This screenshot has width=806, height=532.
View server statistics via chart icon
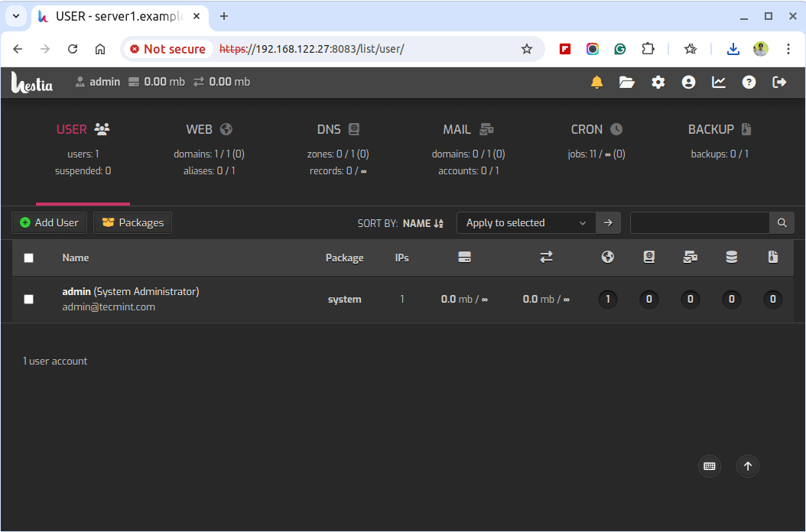point(719,82)
